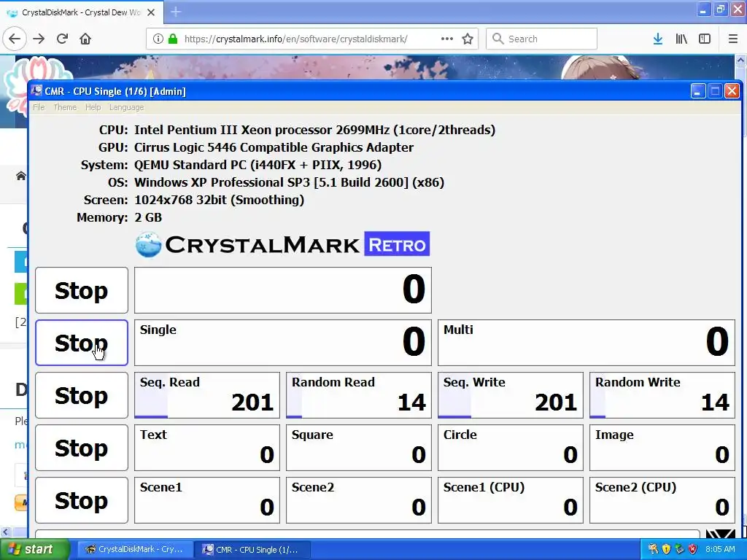This screenshot has width=747, height=560.
Task: Click the yellow security shield tray icon
Action: coord(667,549)
